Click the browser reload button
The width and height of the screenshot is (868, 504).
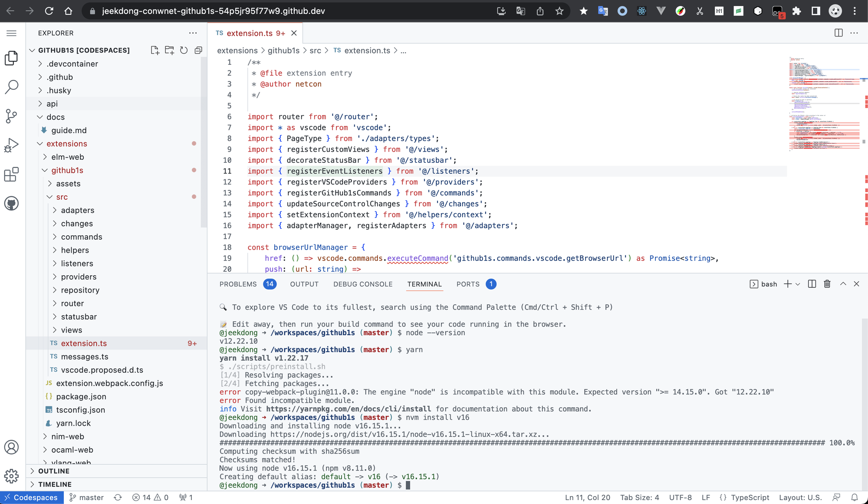coord(49,11)
